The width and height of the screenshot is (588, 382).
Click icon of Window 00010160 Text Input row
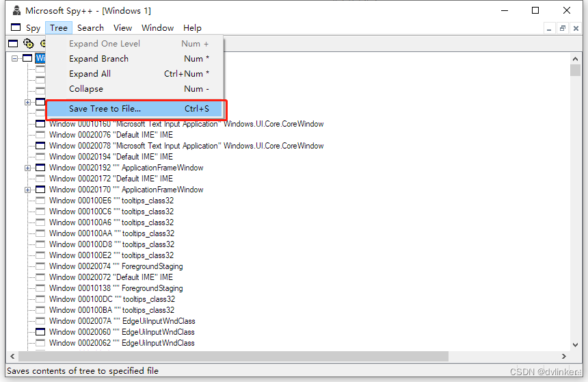(x=40, y=124)
